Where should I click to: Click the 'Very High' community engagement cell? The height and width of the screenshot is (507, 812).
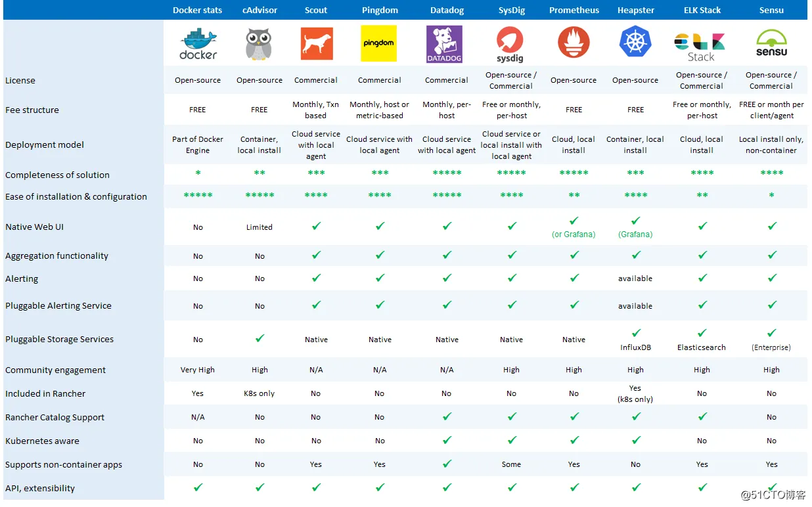click(198, 370)
